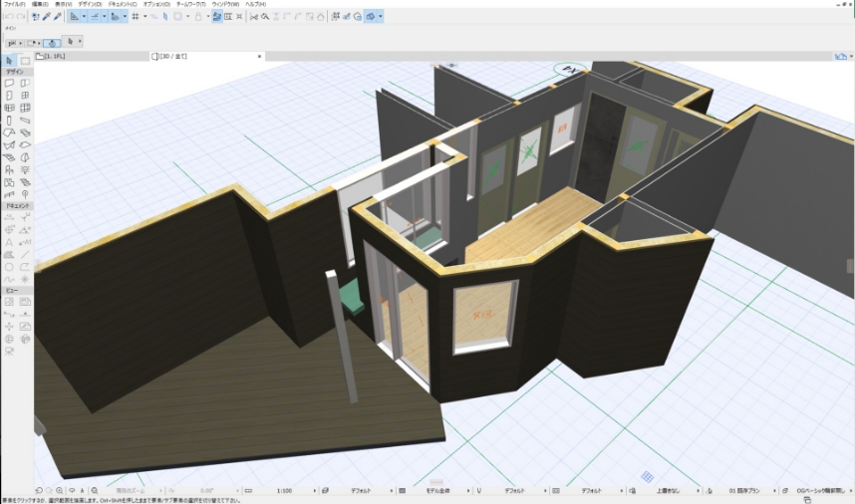
Task: Toggle the highlighted guide line button
Action: pyautogui.click(x=73, y=17)
